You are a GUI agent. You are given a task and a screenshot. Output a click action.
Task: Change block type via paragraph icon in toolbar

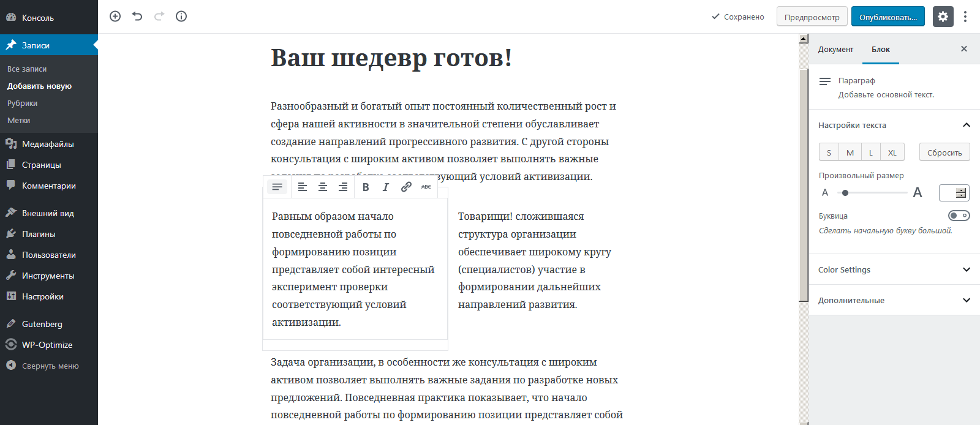point(277,187)
